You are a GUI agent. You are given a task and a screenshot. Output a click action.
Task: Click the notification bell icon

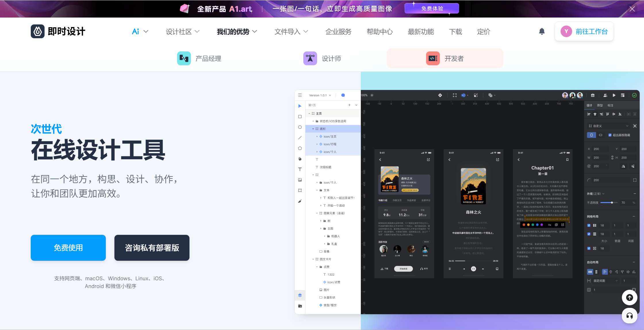[542, 31]
